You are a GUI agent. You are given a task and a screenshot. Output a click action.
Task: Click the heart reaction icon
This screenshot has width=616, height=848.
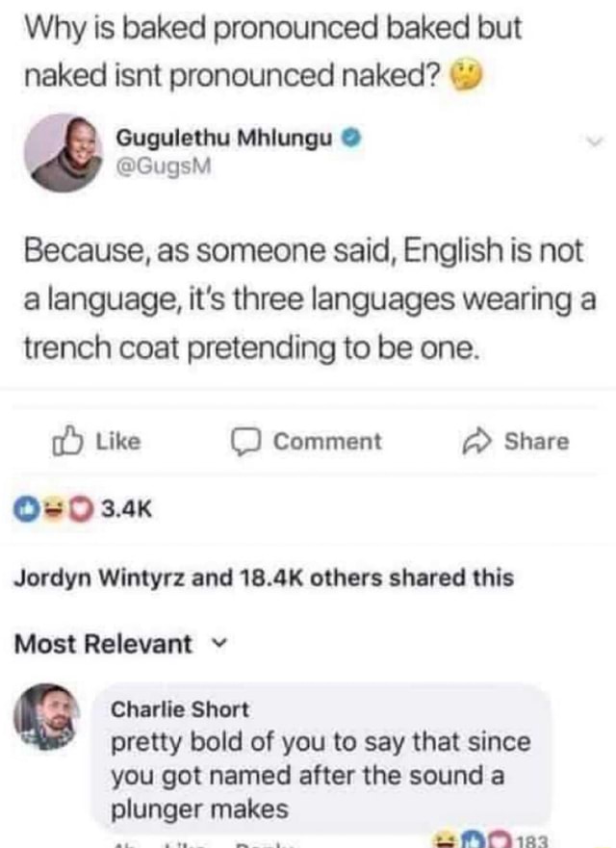(x=80, y=509)
